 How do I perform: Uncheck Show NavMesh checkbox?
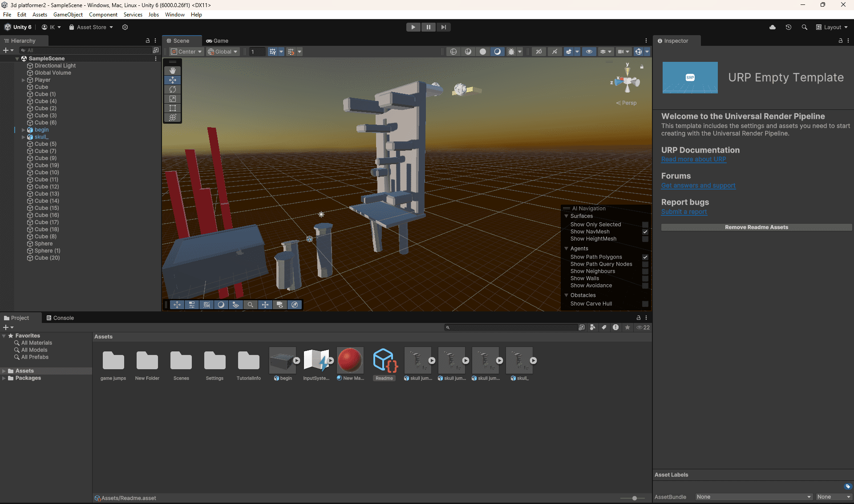pyautogui.click(x=645, y=232)
